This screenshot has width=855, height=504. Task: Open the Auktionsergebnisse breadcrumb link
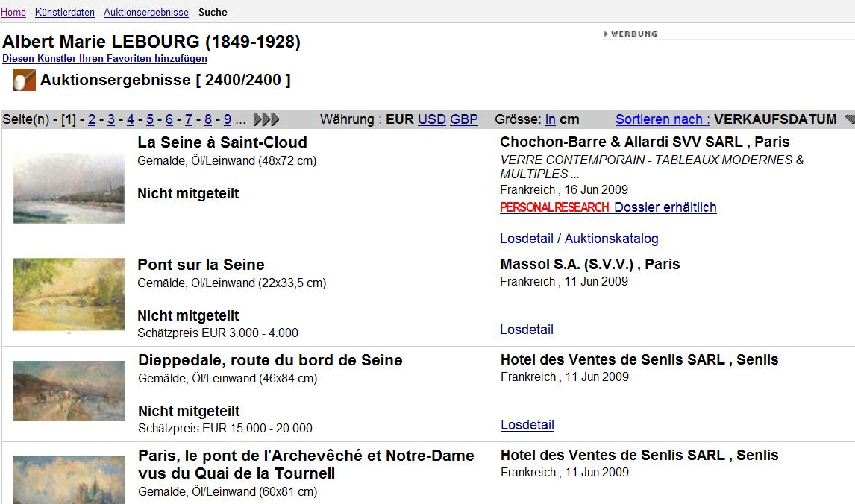point(145,13)
